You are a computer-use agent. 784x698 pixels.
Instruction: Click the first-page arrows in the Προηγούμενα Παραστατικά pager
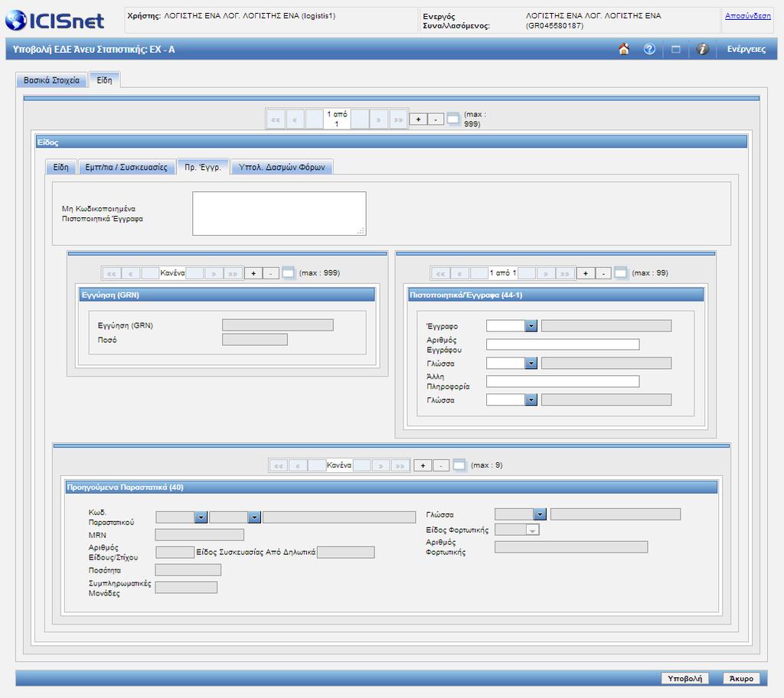[279, 465]
